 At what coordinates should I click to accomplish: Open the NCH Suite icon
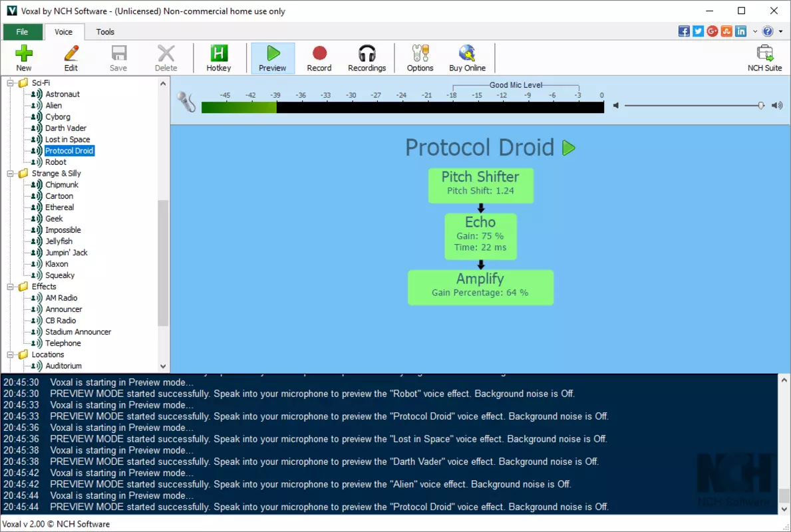(x=765, y=53)
